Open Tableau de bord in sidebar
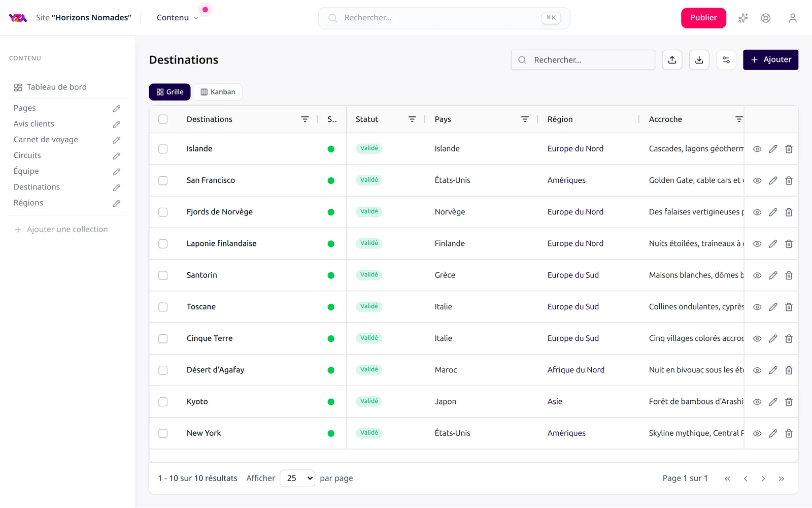This screenshot has width=812, height=508. pos(50,87)
